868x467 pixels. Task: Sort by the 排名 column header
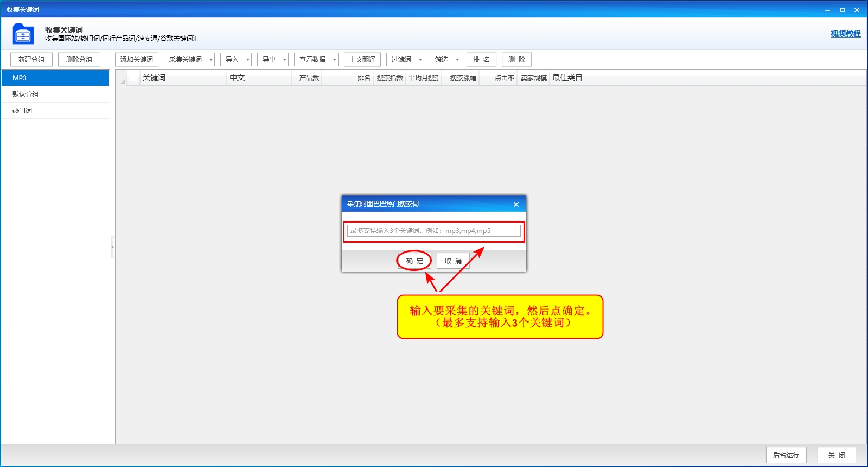click(348, 78)
